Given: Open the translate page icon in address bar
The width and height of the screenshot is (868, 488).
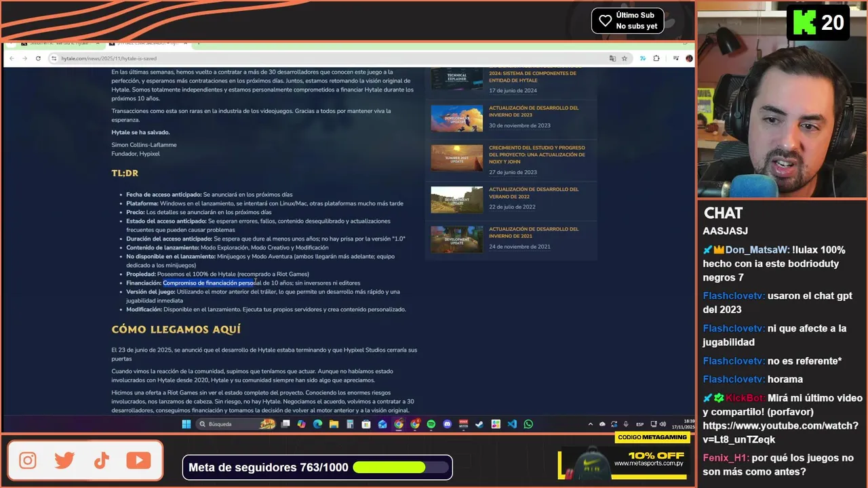Looking at the screenshot, I should click(612, 58).
